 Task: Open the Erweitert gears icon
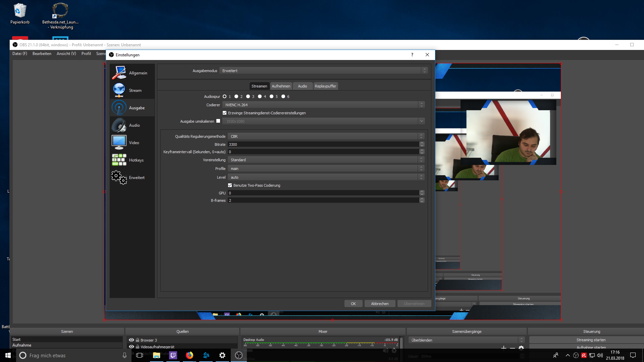pos(119,177)
